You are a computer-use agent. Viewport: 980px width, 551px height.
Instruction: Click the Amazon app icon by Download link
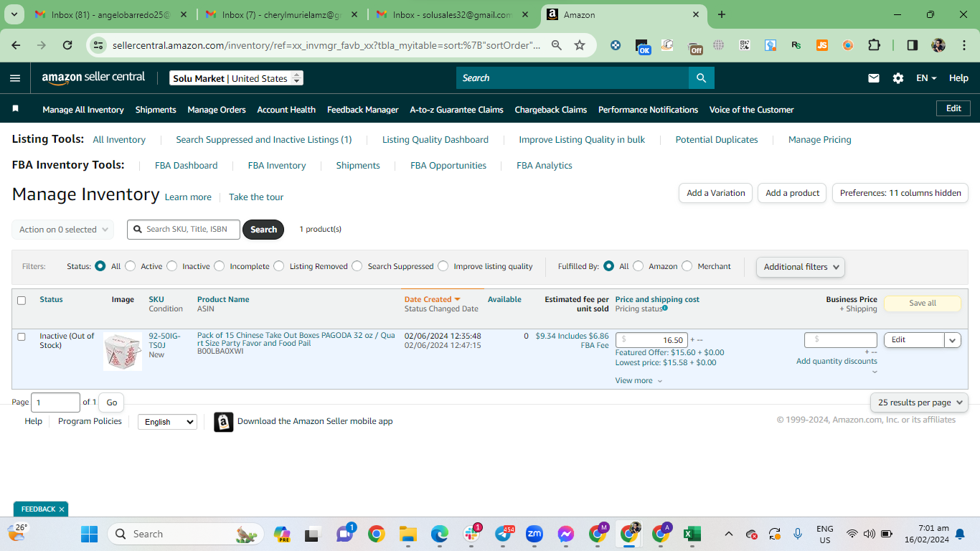pyautogui.click(x=224, y=422)
